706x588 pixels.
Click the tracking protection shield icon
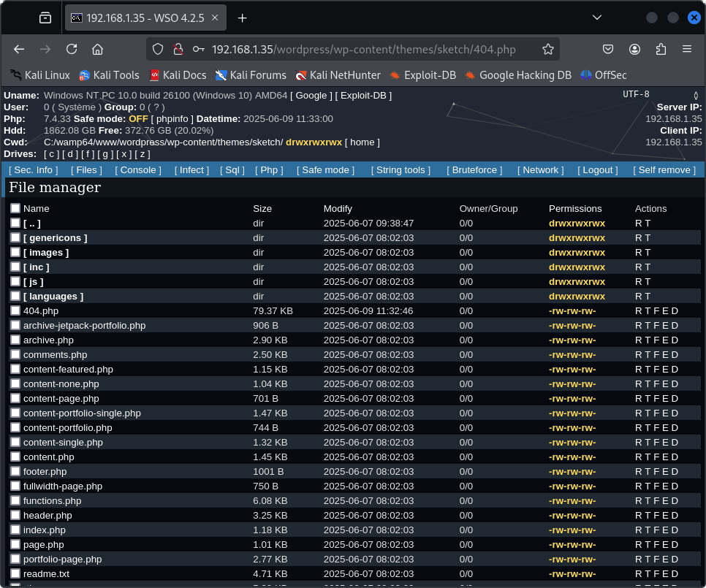click(x=157, y=49)
